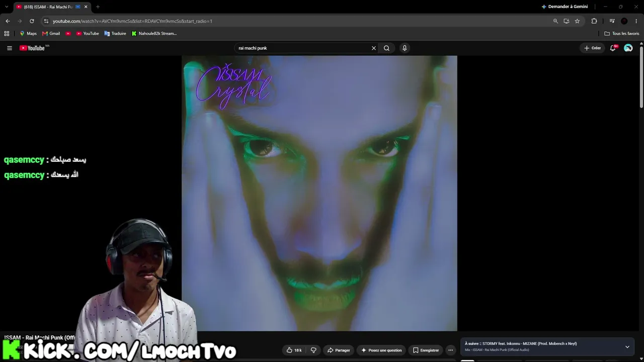Start voice search with the microphone
644x362 pixels.
405,48
